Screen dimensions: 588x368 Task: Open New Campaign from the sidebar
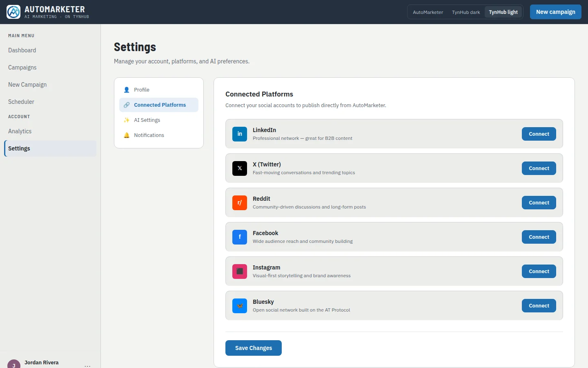tap(50, 85)
